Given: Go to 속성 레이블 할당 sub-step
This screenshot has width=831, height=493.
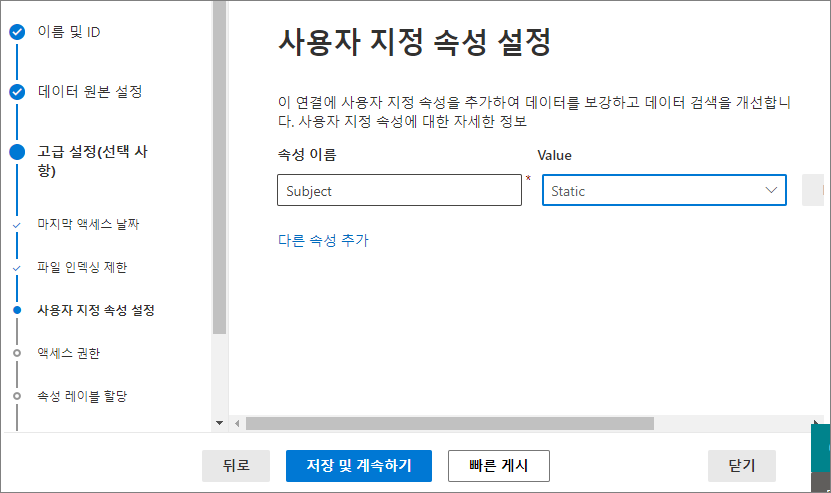Looking at the screenshot, I should coord(82,396).
